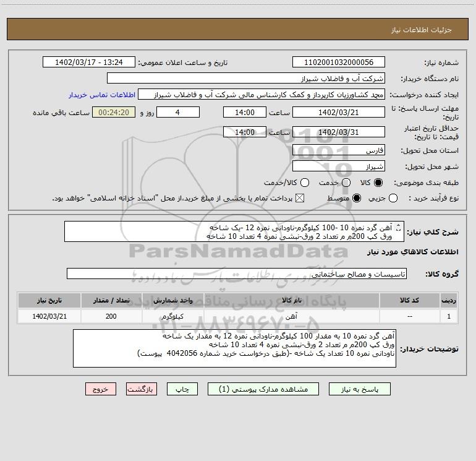Click the واحد شمارش column header
Viewport: 476px width, 461px height.
172,300
